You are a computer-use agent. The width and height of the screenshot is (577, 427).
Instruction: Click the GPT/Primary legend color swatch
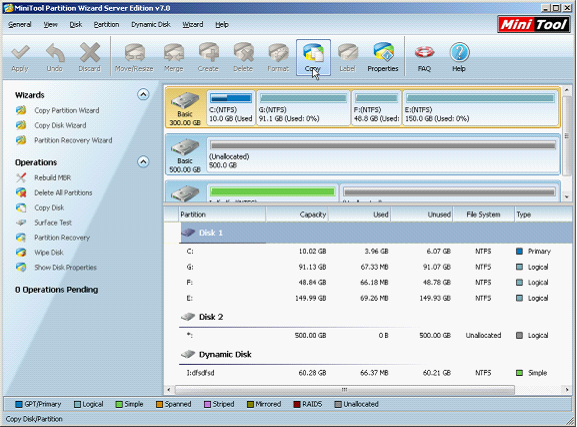pos(19,404)
